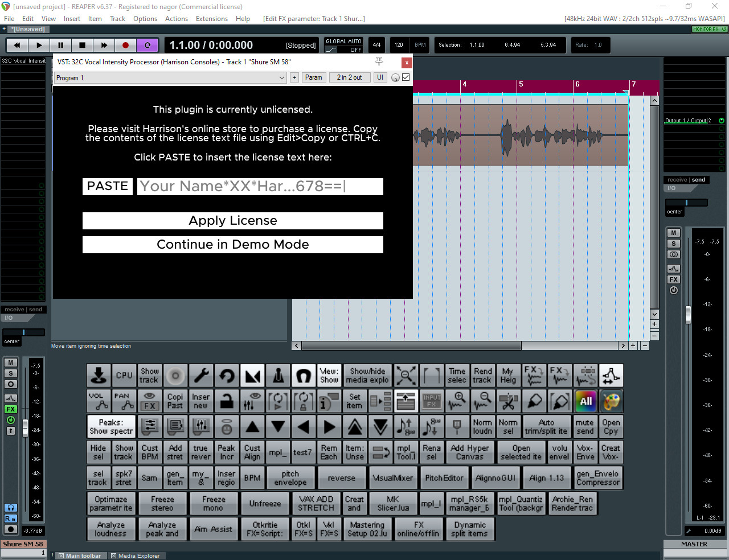This screenshot has width=729, height=560.
Task: Adjust the Shure SM 58 track volume fader
Action: coord(25,428)
